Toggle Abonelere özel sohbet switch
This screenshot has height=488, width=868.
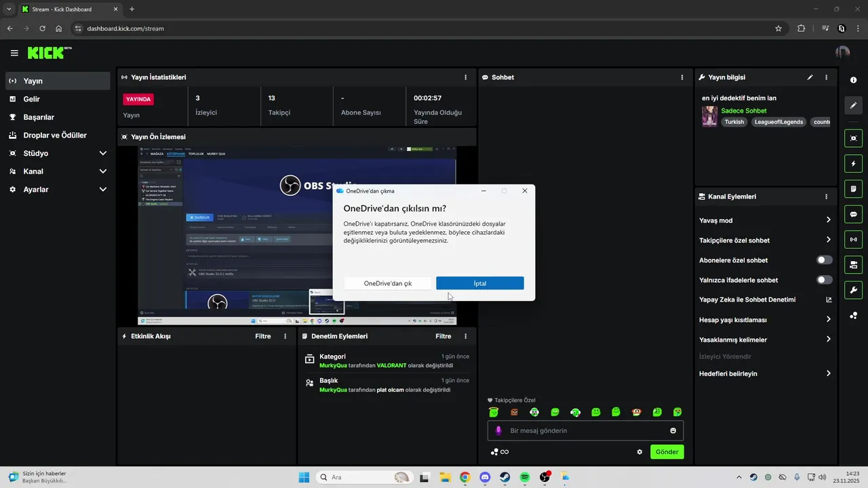[x=825, y=260]
